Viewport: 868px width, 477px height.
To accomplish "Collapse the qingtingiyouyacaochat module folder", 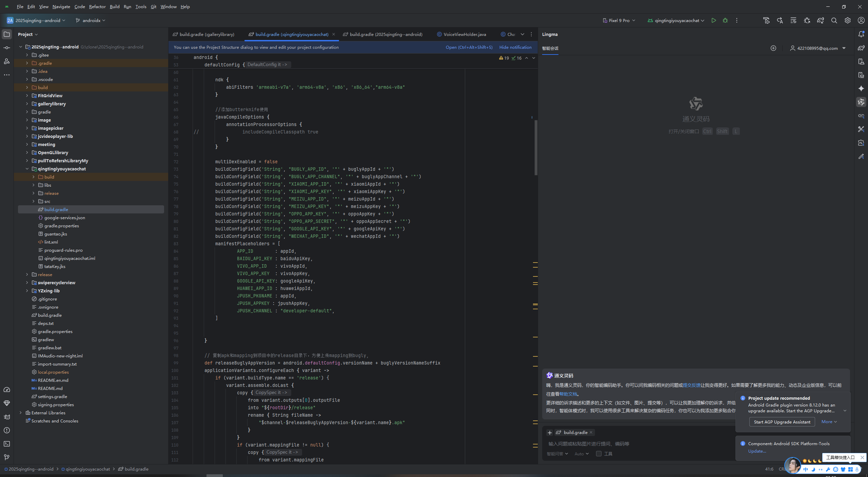I will pos(27,169).
